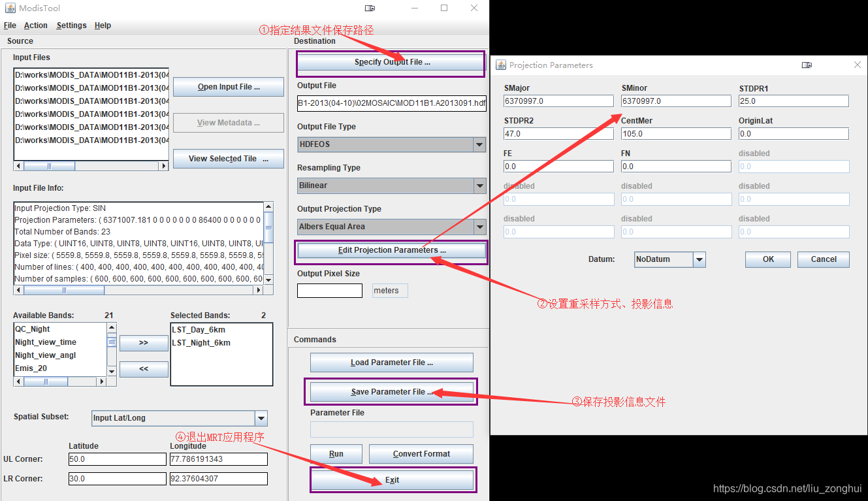Click View Selected Tile button

229,159
